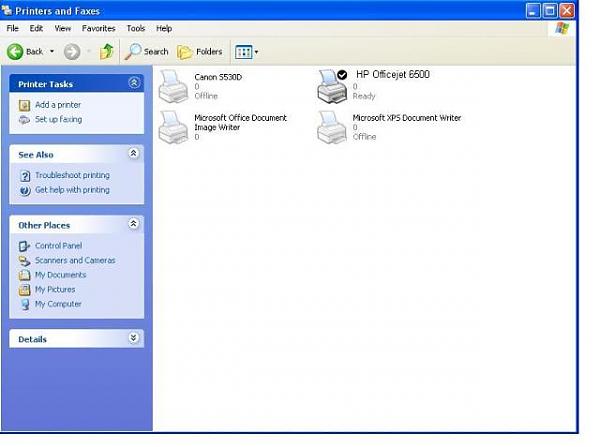Click Offline status under Microsoft XPS Writer
600x447 pixels.
[x=364, y=137]
